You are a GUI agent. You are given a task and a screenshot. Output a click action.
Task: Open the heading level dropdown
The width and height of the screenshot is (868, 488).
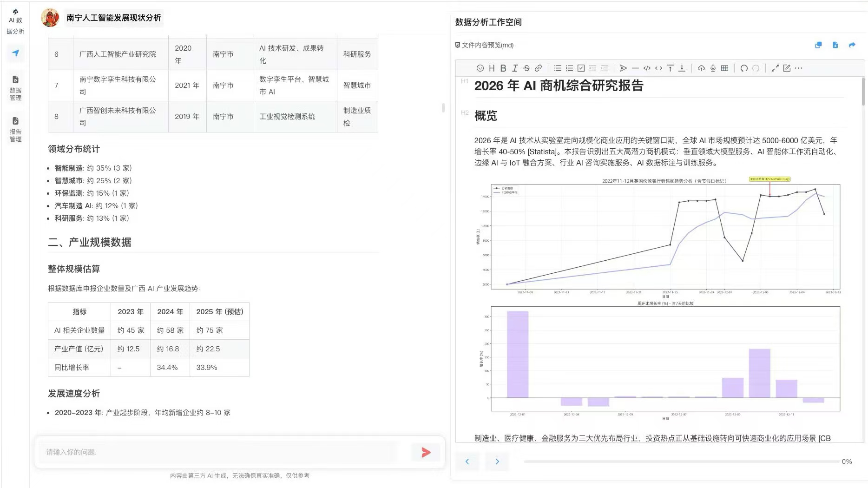pyautogui.click(x=492, y=68)
